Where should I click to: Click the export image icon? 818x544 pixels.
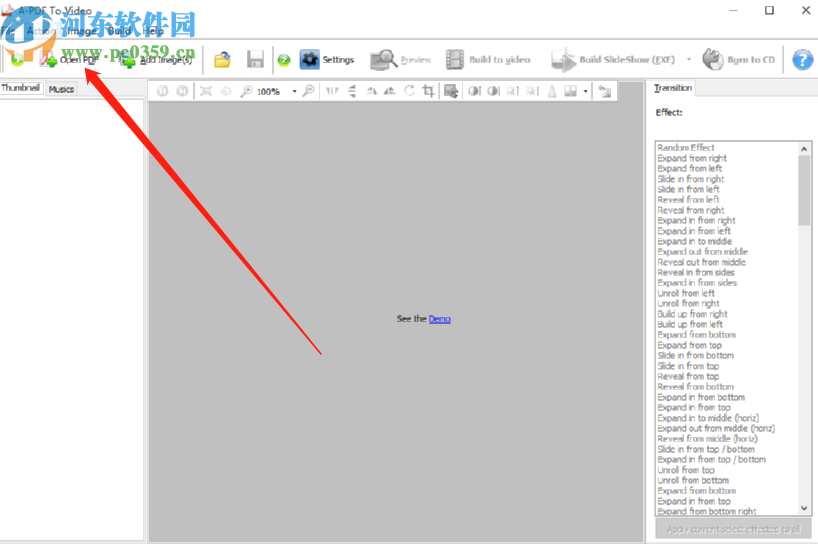click(451, 91)
